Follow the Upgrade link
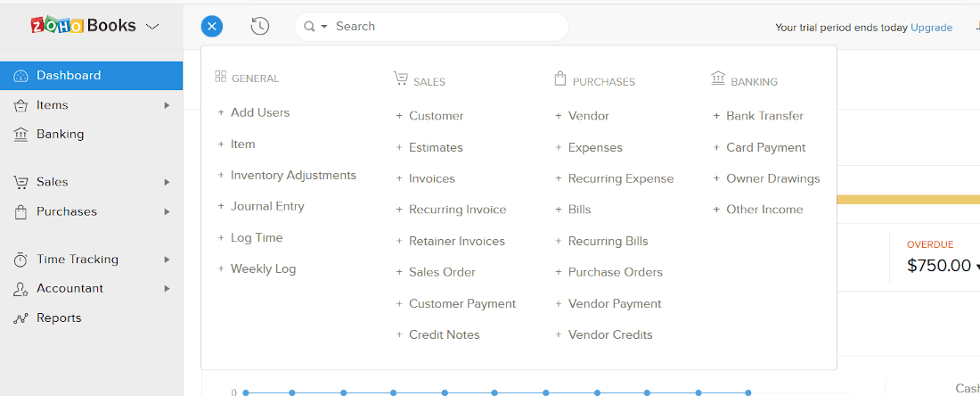980x396 pixels. tap(931, 28)
